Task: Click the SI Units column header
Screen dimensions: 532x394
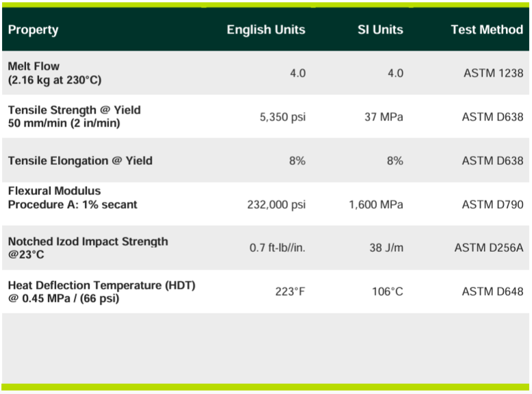Action: coord(380,30)
